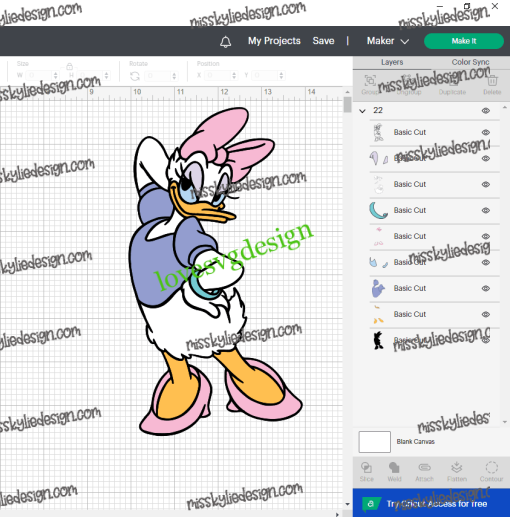This screenshot has height=517, width=510.
Task: Click the canvas scroll-up arrow
Action: coord(347,92)
